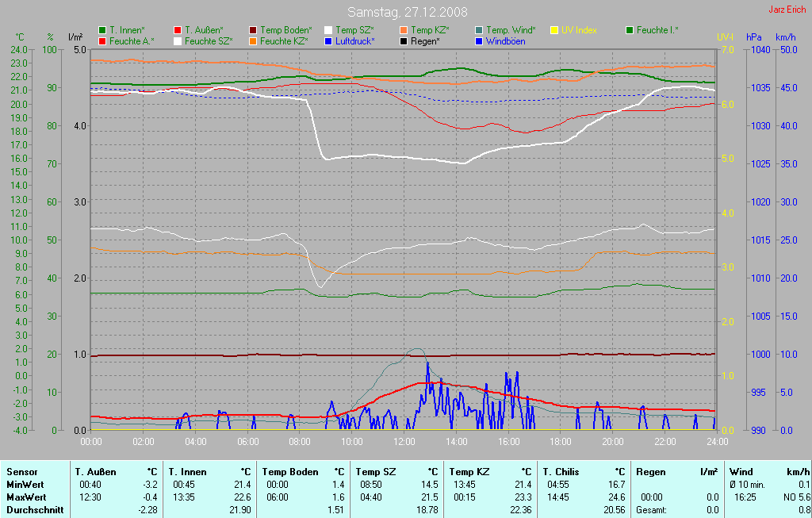
Task: Click the T. Außen minimum value '-3.2'
Action: 149,485
